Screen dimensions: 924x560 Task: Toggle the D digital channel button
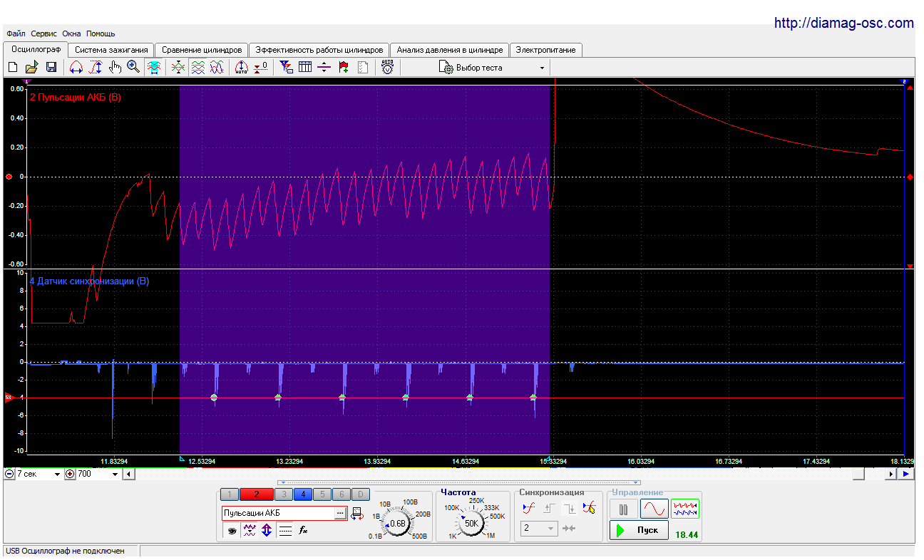[x=360, y=494]
